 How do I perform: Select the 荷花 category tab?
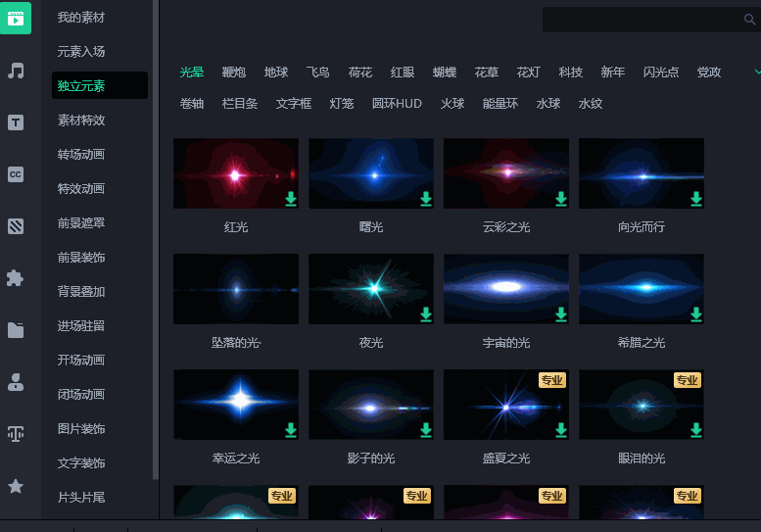tap(360, 73)
